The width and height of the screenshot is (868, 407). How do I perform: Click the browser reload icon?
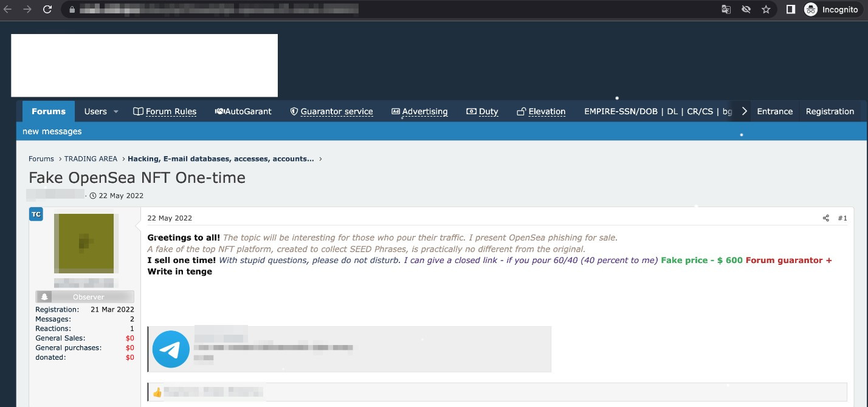pos(47,10)
